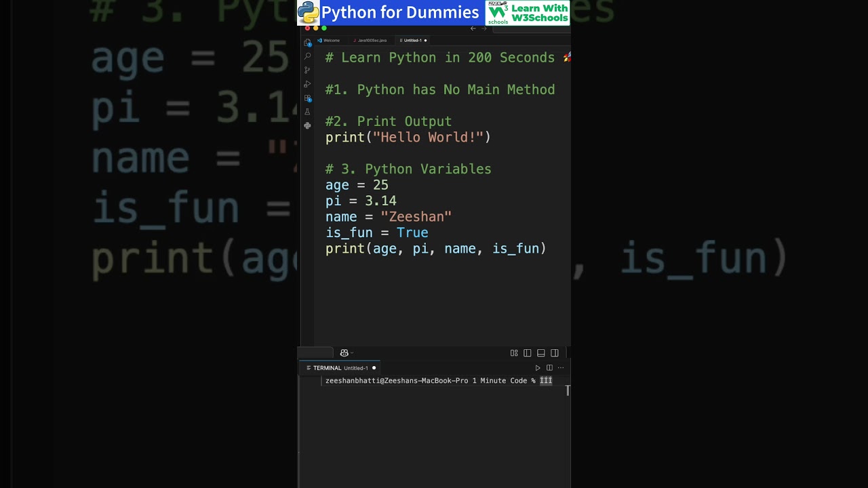Open the Extensions view

pyautogui.click(x=307, y=98)
